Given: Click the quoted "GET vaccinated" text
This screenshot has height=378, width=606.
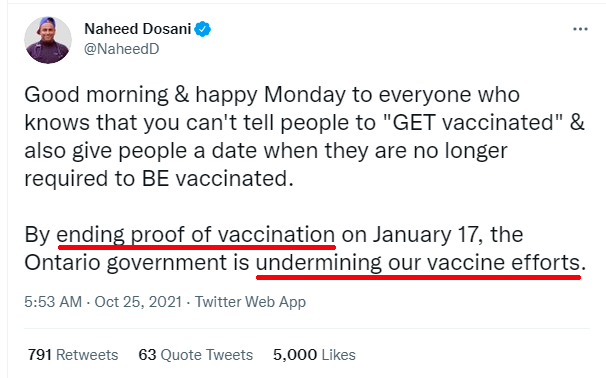Looking at the screenshot, I should [473, 123].
